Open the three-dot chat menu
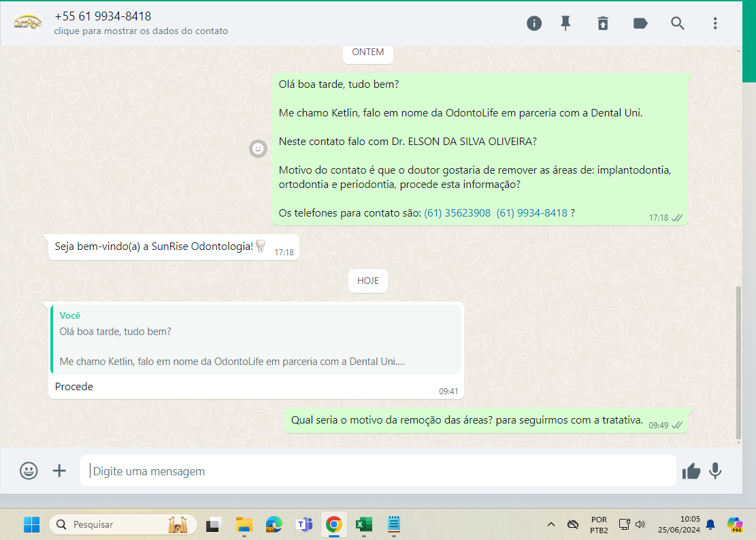 (715, 23)
